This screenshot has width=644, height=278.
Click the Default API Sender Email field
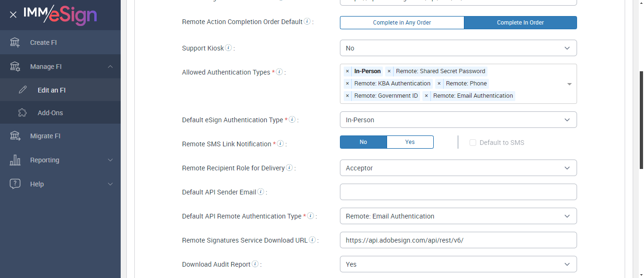458,192
